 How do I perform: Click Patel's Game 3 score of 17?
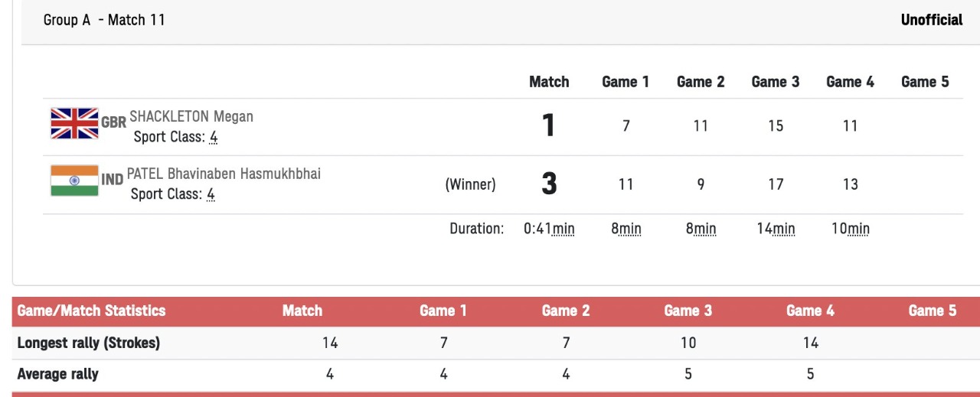775,184
